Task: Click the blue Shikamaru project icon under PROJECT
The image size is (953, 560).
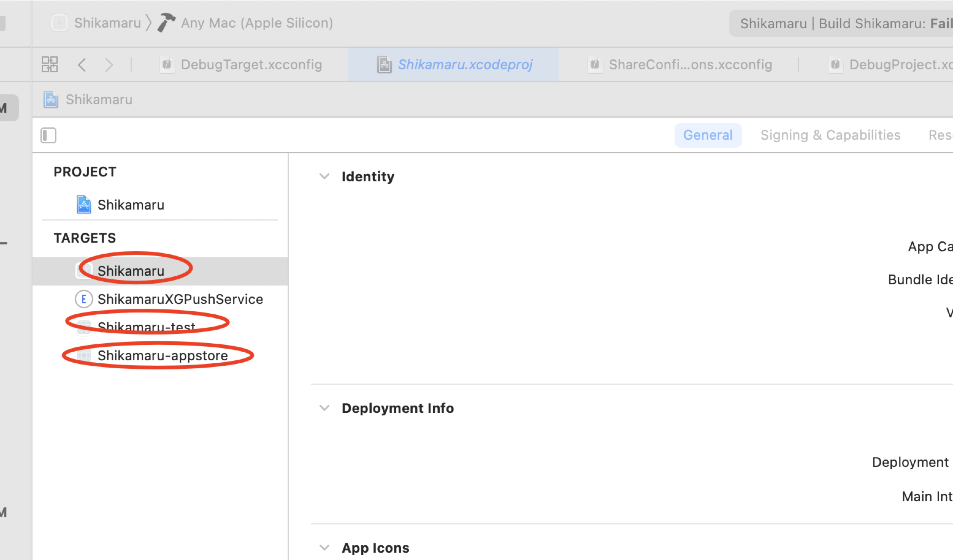Action: coord(84,204)
